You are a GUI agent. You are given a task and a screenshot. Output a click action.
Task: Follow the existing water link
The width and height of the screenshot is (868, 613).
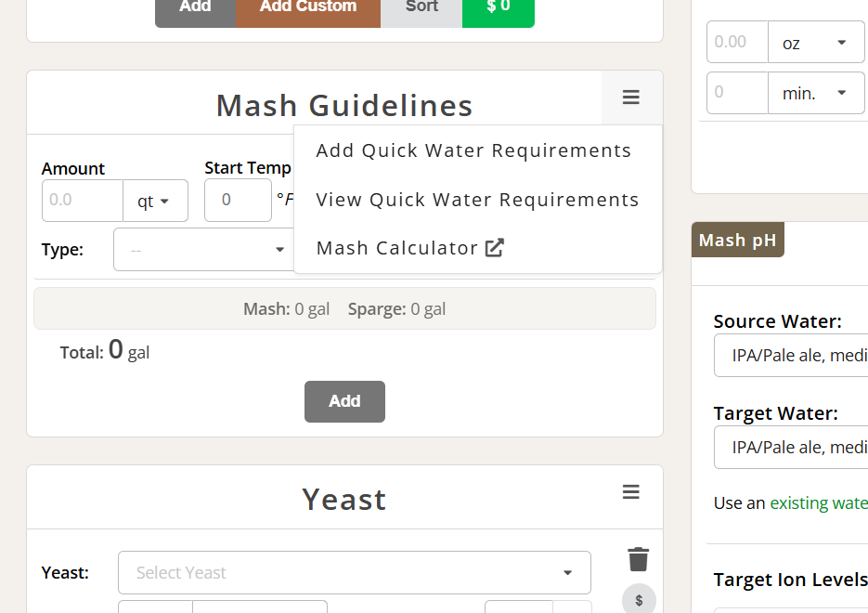coord(819,502)
